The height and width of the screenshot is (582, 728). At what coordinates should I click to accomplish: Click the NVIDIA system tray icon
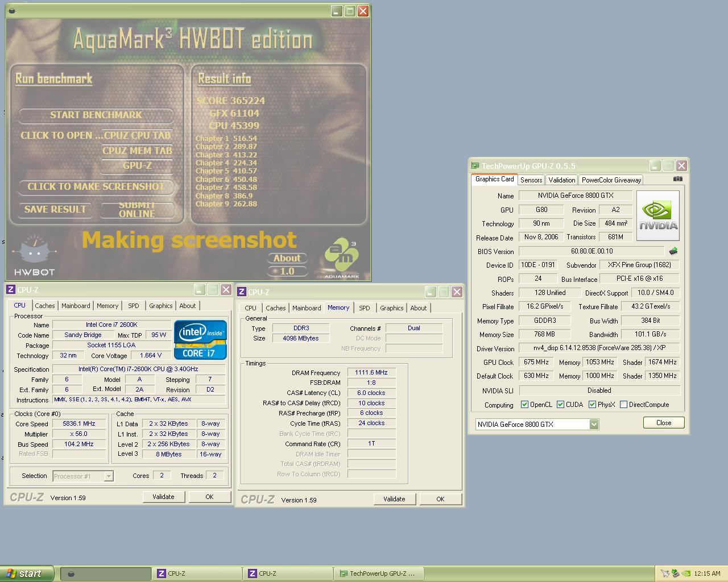point(686,573)
